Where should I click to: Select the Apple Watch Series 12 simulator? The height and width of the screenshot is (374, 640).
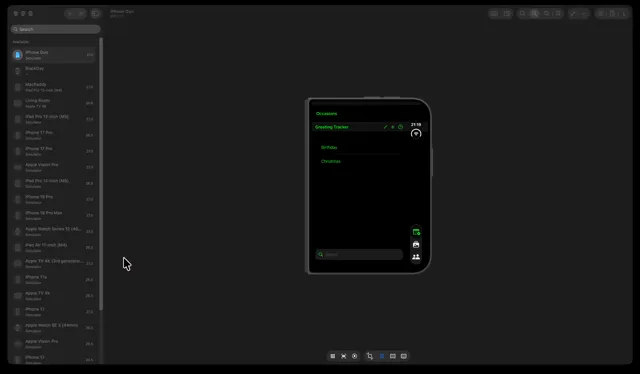point(54,232)
